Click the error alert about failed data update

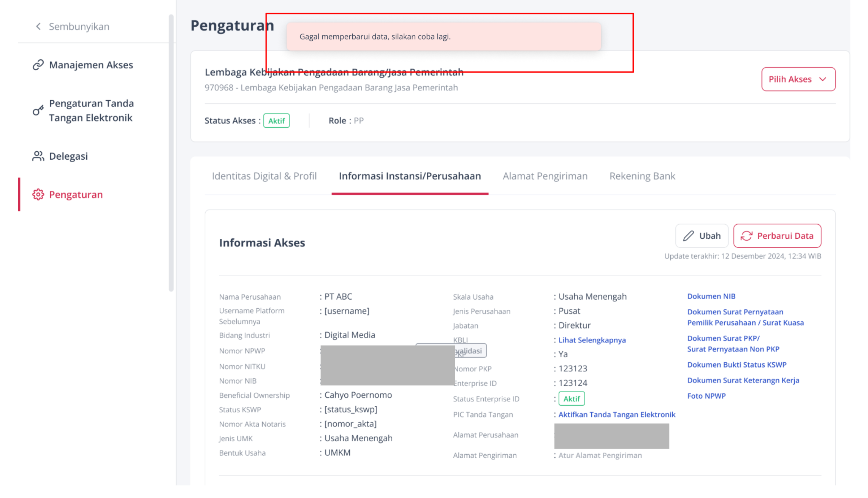pyautogui.click(x=444, y=36)
